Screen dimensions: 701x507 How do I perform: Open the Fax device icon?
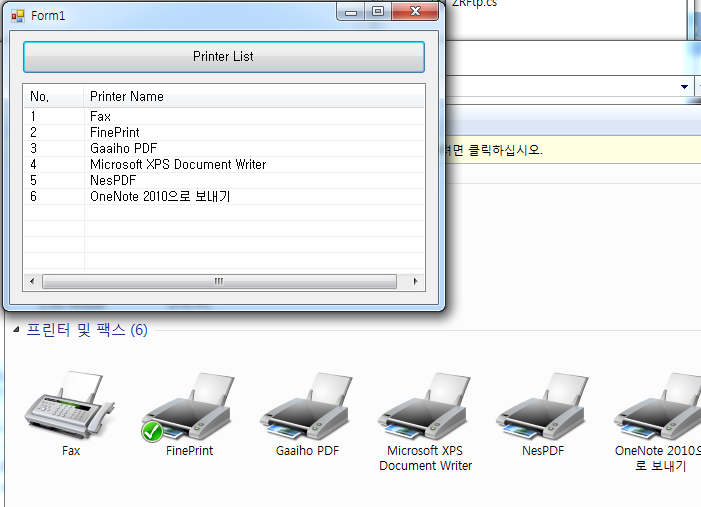(x=71, y=405)
